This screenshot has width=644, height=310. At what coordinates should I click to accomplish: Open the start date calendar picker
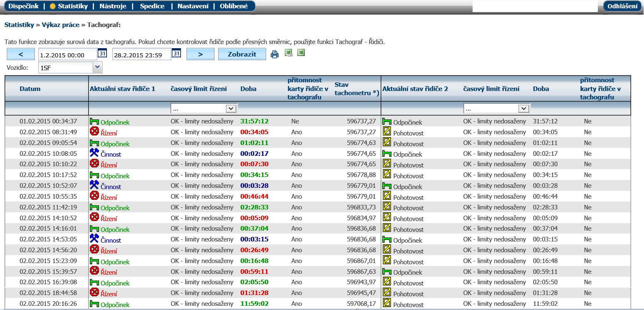pyautogui.click(x=102, y=54)
